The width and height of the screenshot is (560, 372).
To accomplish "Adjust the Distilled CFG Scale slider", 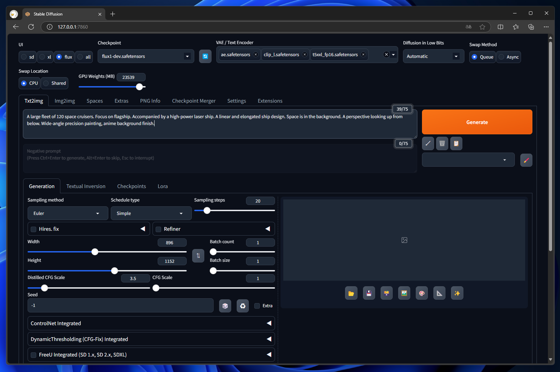I will pos(89,288).
